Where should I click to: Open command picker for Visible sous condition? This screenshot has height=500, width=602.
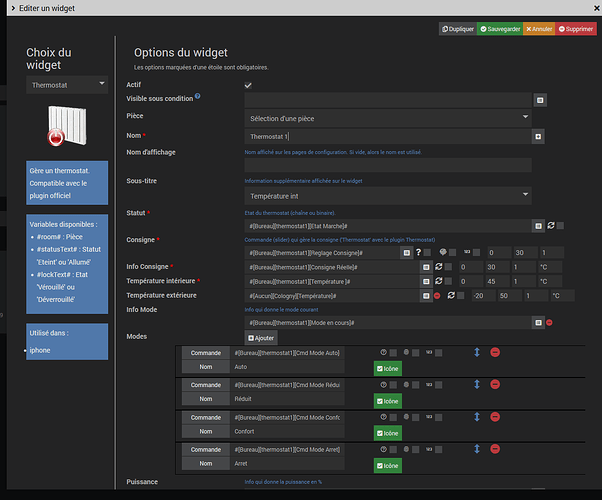point(539,100)
